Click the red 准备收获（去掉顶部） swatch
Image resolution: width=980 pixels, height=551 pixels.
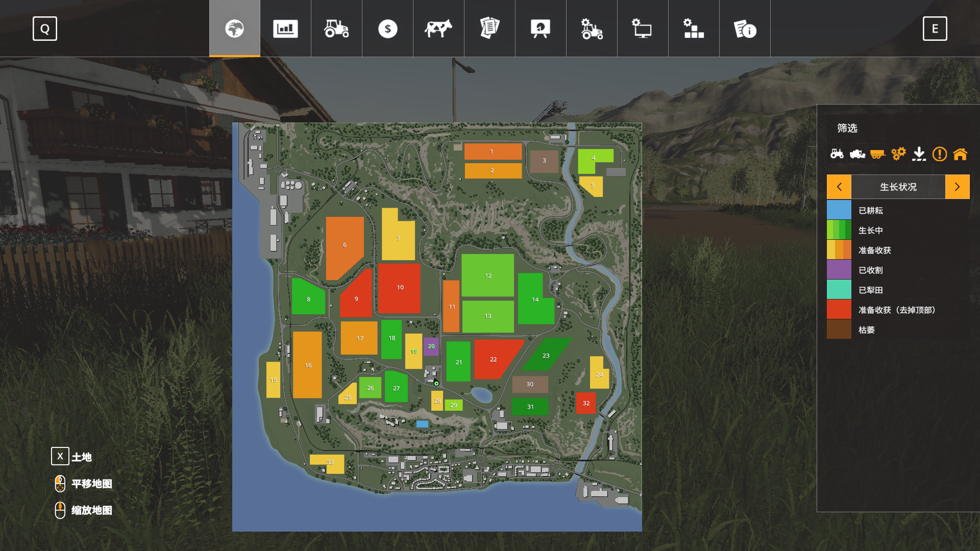click(x=839, y=310)
